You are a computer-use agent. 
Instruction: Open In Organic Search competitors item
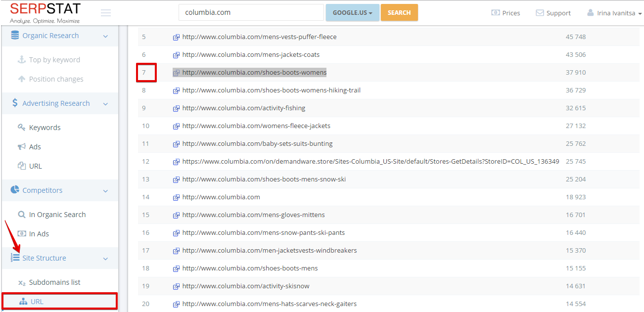(x=57, y=215)
